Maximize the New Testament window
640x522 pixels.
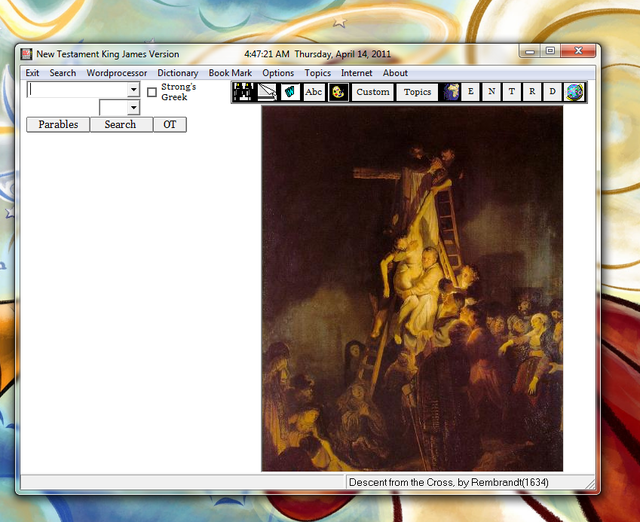click(x=550, y=51)
